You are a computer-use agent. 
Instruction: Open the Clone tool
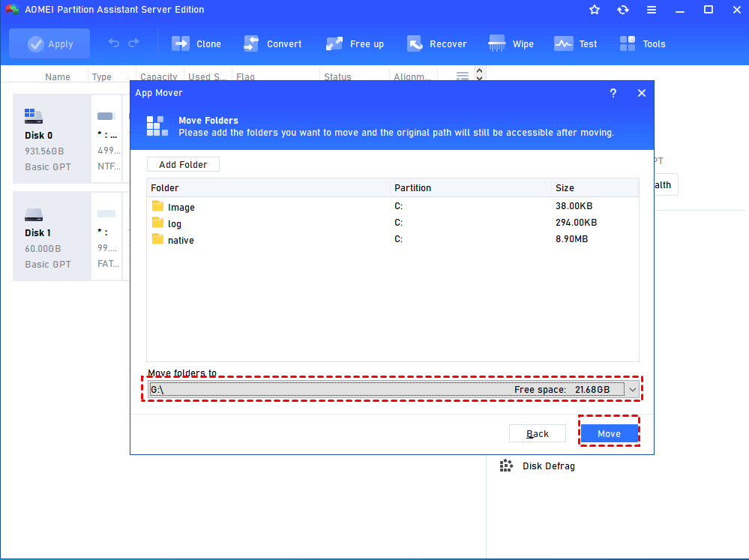196,44
